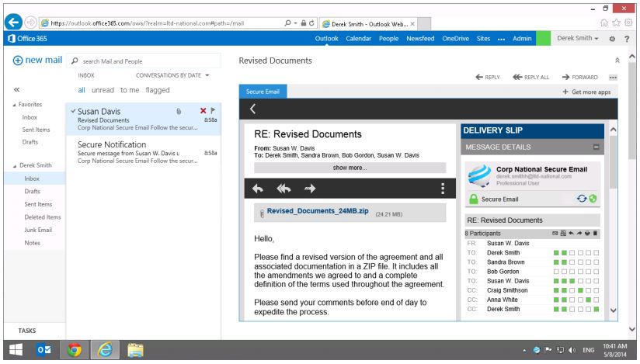Delete the Susan Davis message with red X
The image size is (640, 364).
(x=203, y=110)
